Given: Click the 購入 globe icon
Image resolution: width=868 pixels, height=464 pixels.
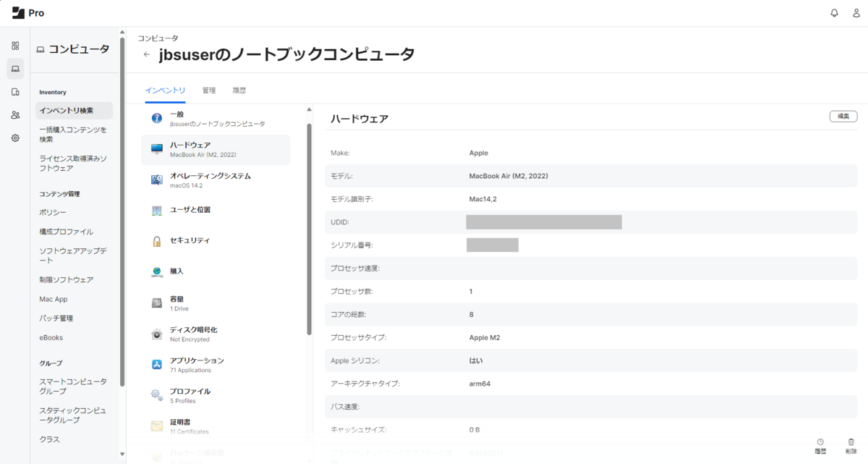Looking at the screenshot, I should tap(157, 271).
